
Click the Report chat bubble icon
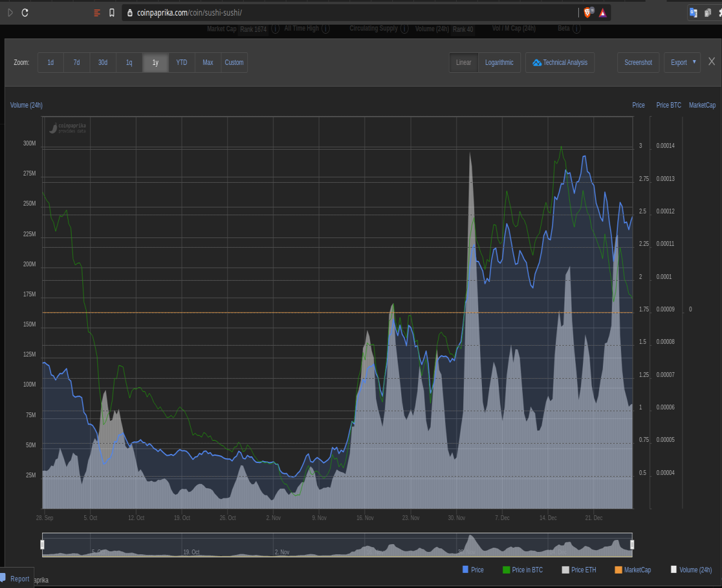pos(3,578)
